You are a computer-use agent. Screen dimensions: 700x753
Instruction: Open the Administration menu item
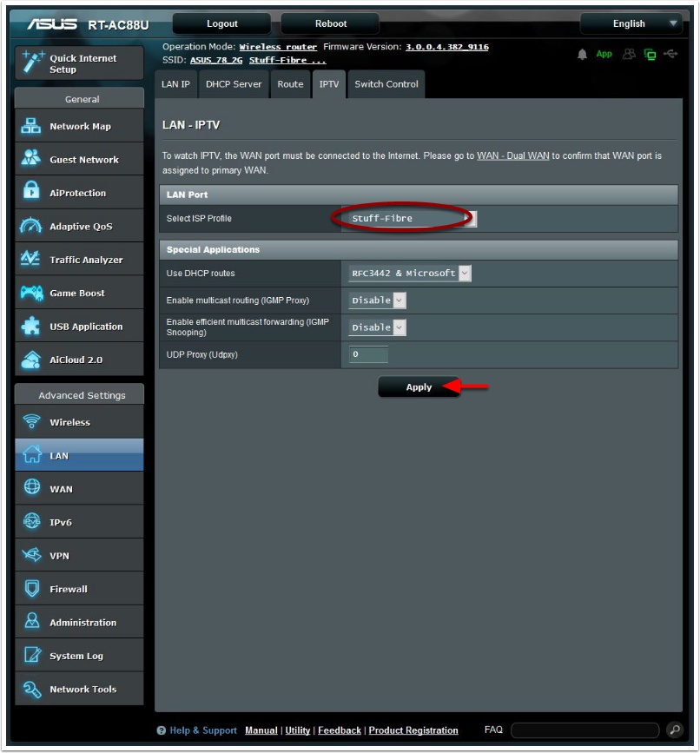point(79,622)
